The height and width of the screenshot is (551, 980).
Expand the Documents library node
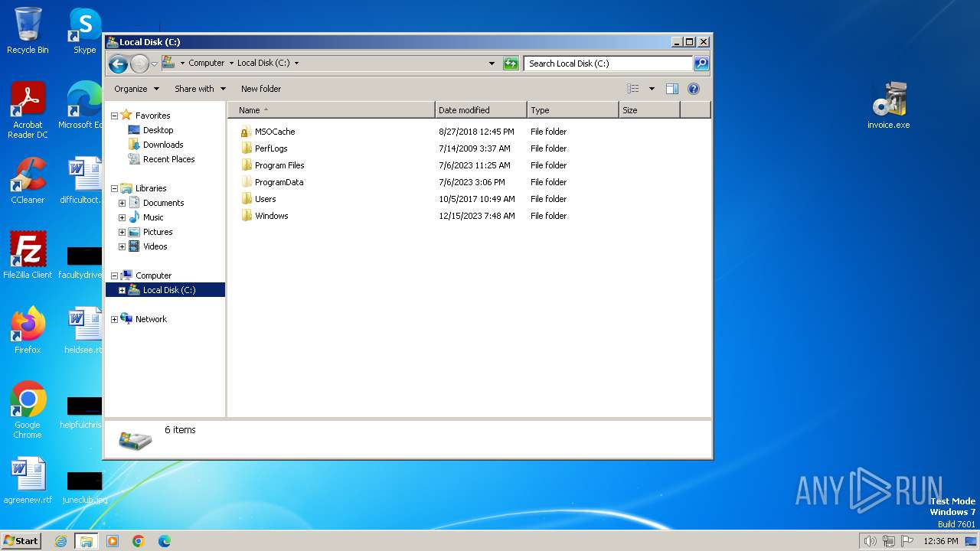tap(122, 203)
